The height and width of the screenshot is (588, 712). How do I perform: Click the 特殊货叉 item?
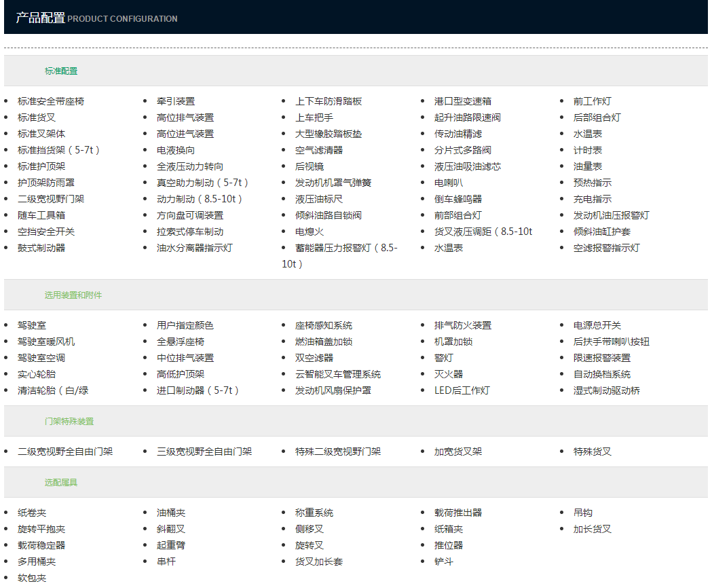click(x=592, y=452)
